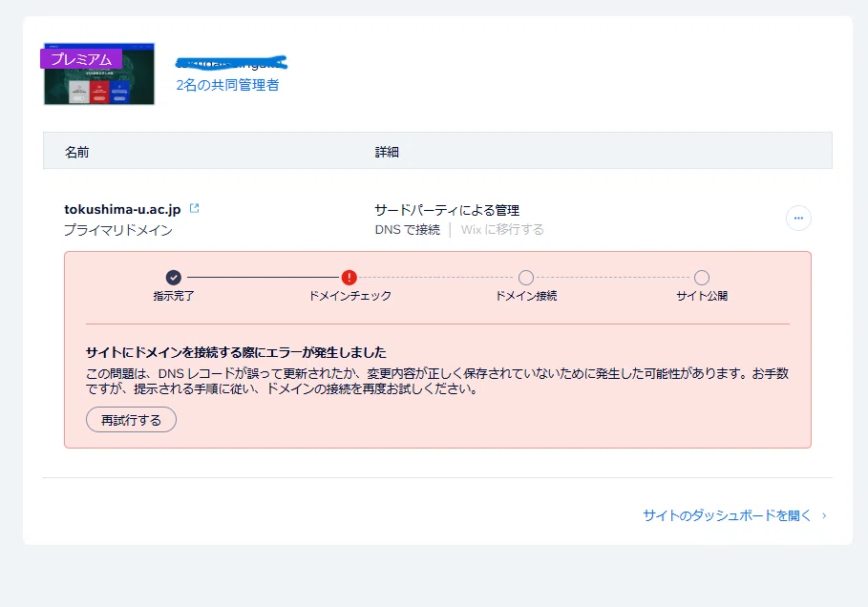The height and width of the screenshot is (607, 868).
Task: Click the tokushima-u.ac.jp domain name
Action: (x=122, y=209)
